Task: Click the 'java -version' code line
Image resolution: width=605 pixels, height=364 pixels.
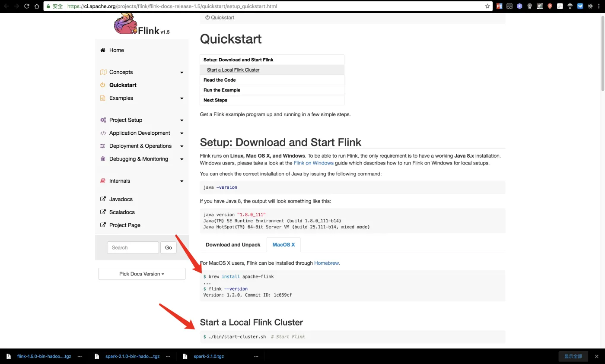Action: pyautogui.click(x=220, y=187)
